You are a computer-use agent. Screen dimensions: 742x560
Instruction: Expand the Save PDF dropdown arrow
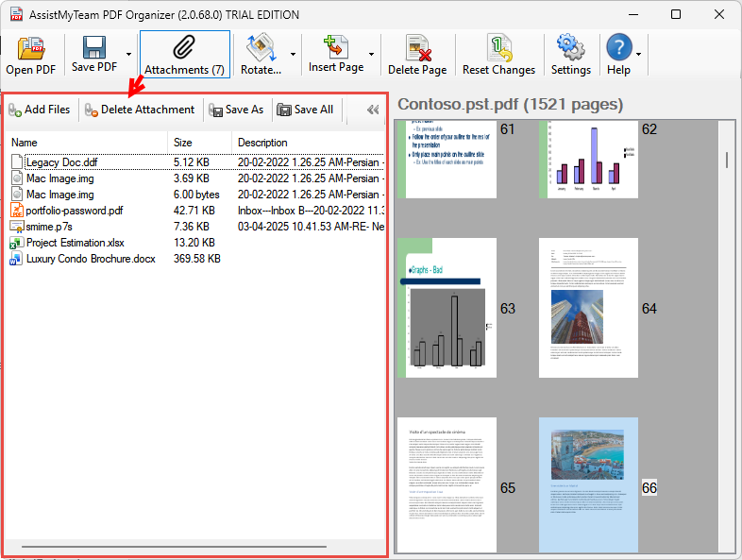127,55
